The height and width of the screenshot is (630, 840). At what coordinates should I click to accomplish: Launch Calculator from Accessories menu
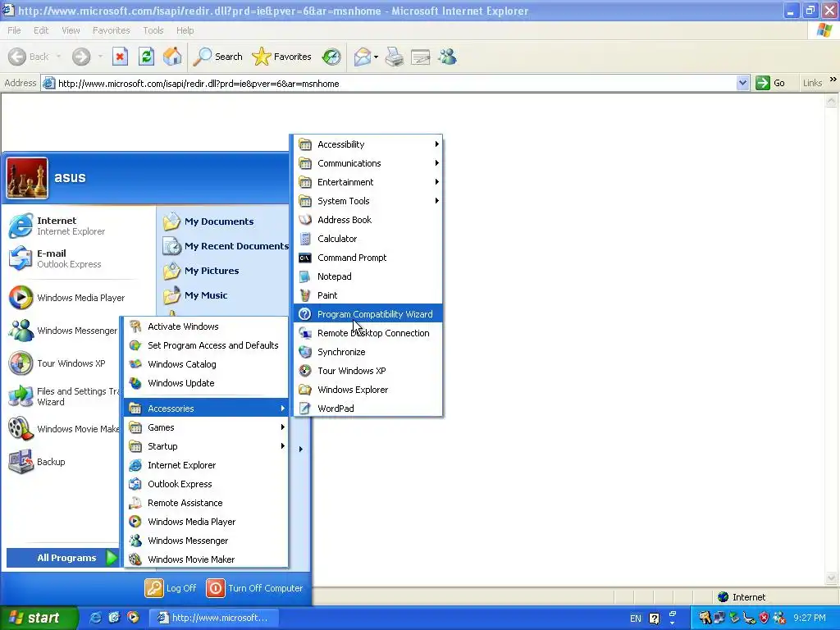(x=368, y=239)
